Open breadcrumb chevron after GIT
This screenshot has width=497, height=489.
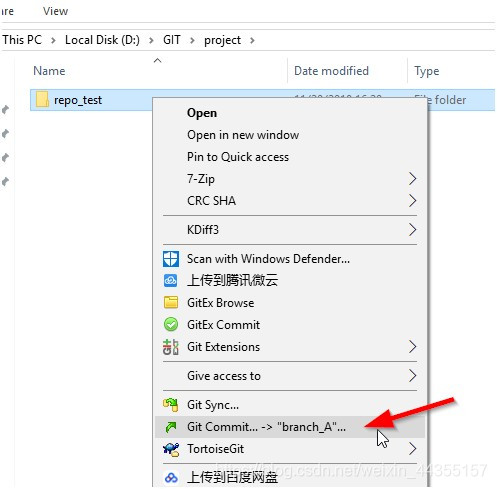click(x=192, y=40)
